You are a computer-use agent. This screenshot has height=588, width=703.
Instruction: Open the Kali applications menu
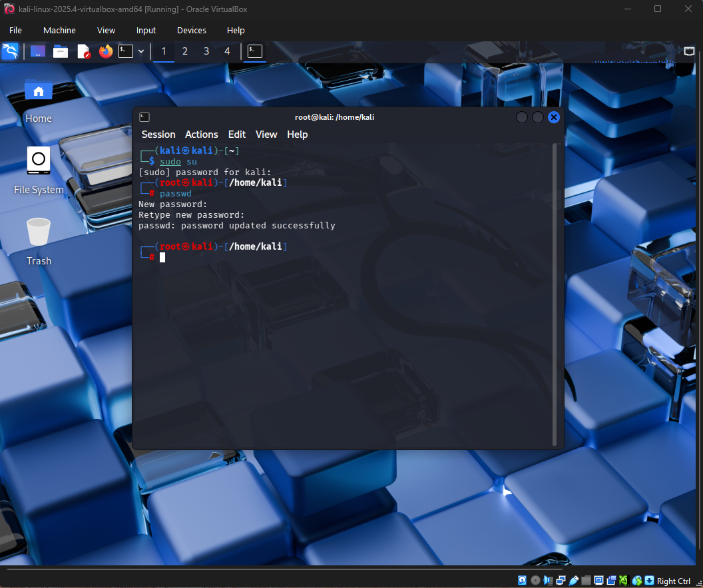10,51
